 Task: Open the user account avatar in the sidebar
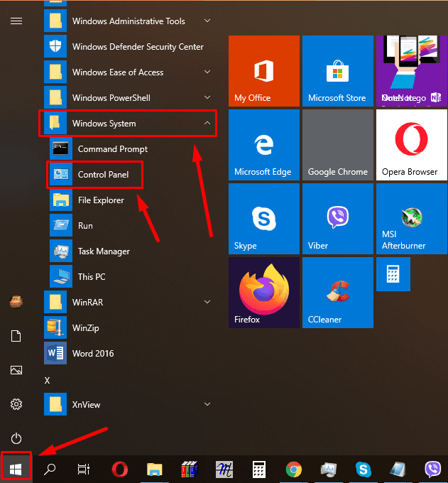pos(16,302)
